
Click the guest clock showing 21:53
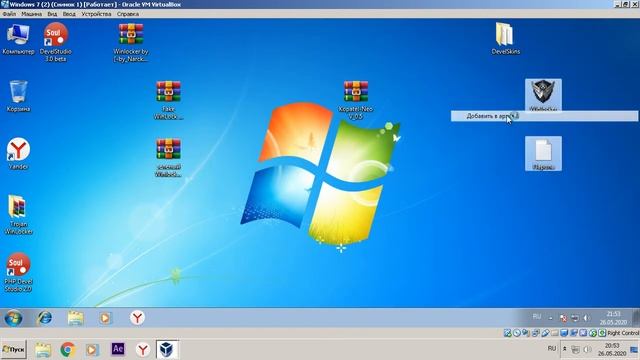pos(613,318)
